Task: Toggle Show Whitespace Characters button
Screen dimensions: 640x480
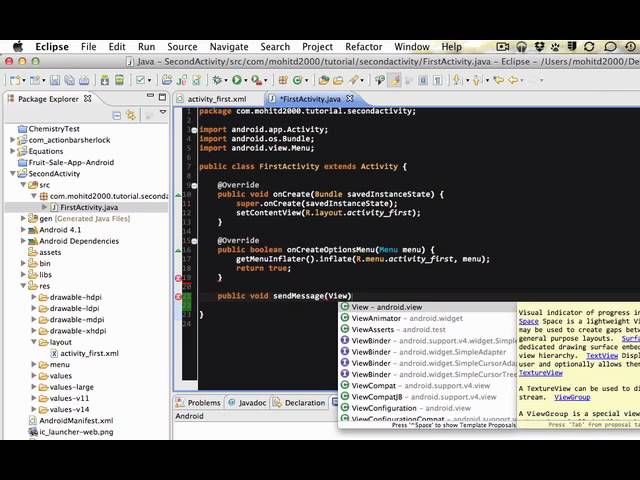Action: (x=438, y=80)
